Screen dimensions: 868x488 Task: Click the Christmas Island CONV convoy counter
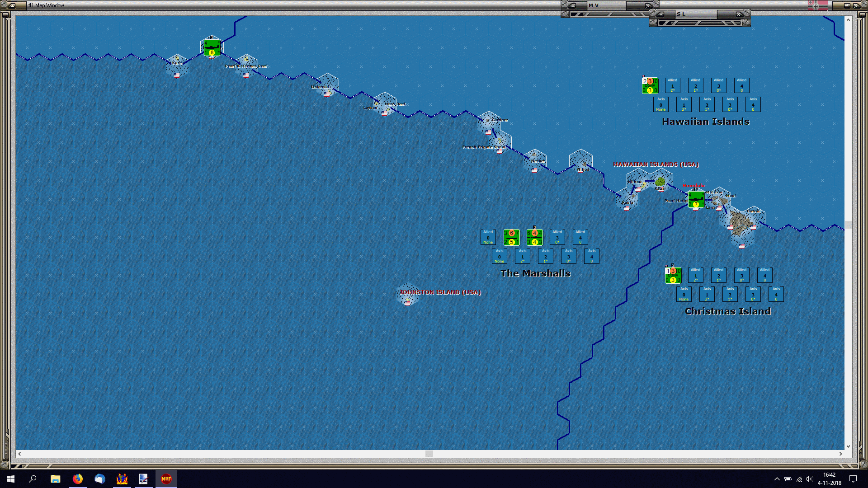pos(673,275)
